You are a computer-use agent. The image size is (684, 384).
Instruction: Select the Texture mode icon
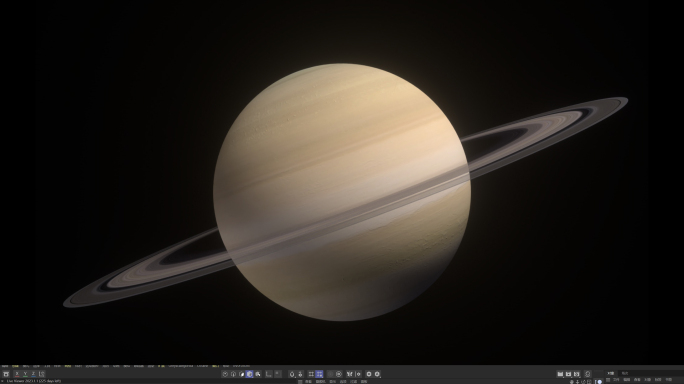pyautogui.click(x=258, y=374)
